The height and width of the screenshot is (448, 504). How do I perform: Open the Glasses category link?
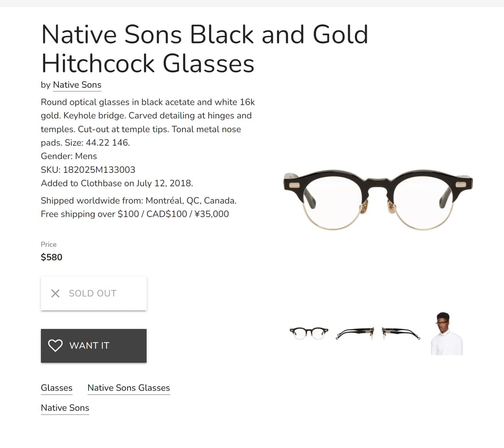click(56, 388)
